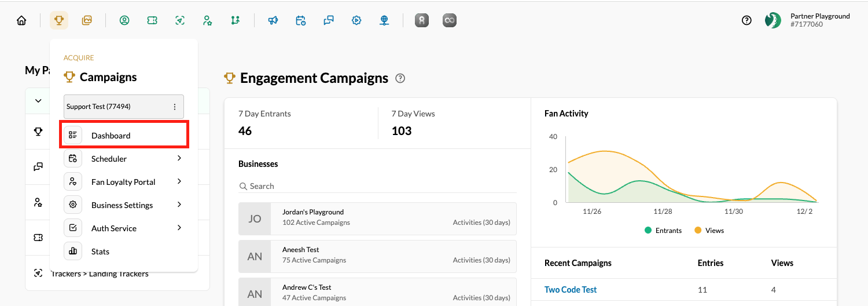This screenshot has width=868, height=306.
Task: Click info icon beside Engagement Campaigns title
Action: (x=400, y=78)
